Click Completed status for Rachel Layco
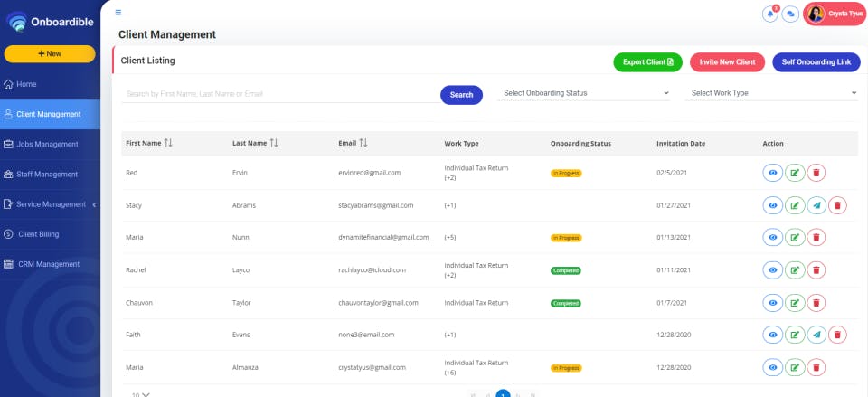Image resolution: width=868 pixels, height=397 pixels. tap(565, 270)
